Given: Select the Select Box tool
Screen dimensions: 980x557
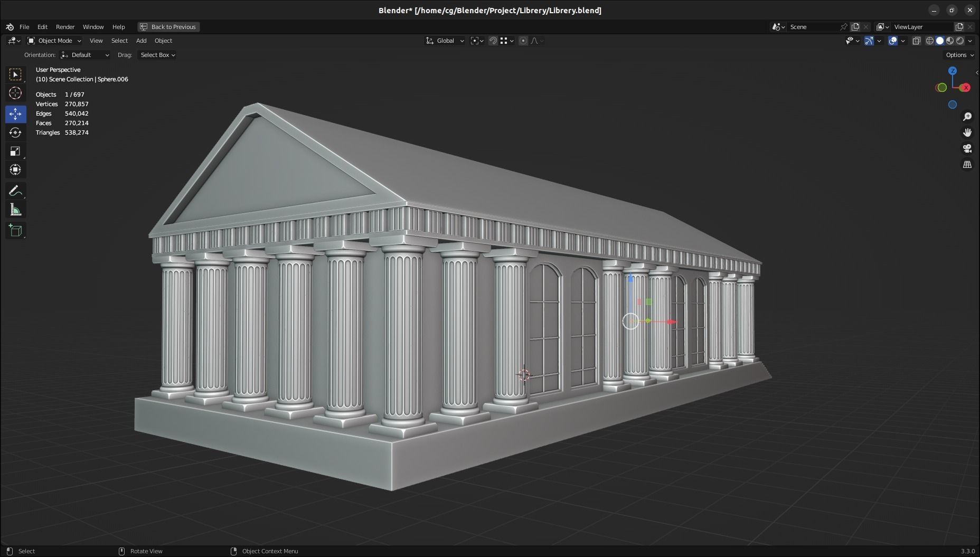Looking at the screenshot, I should coord(15,74).
